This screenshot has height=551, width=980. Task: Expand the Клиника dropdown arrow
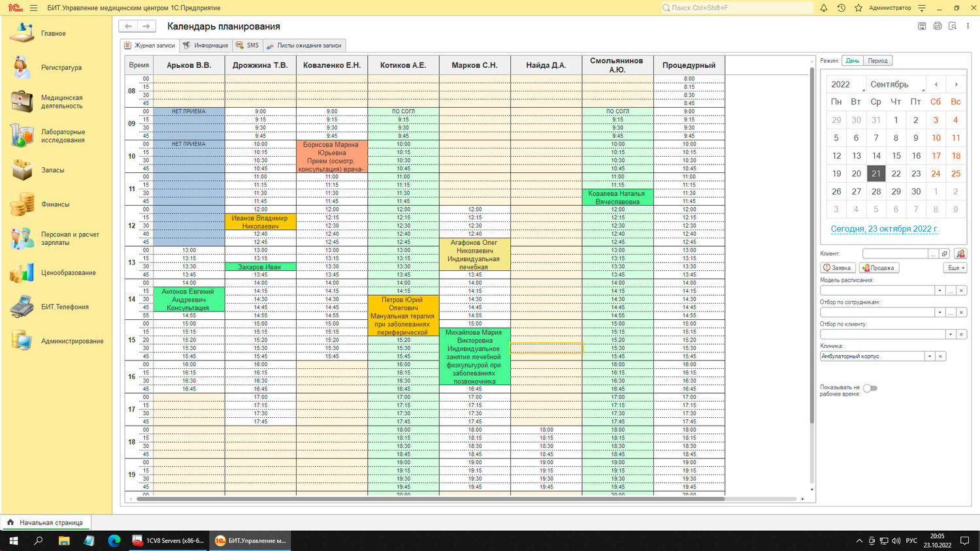(929, 356)
